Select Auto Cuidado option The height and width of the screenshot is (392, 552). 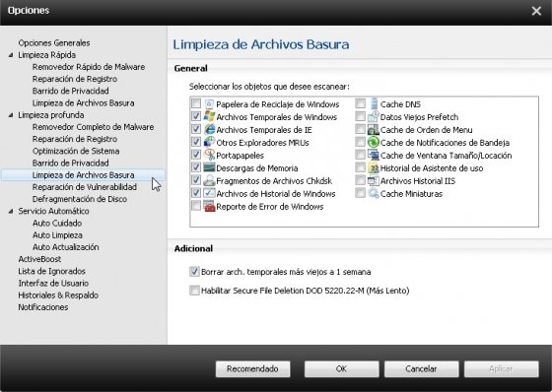click(x=57, y=224)
